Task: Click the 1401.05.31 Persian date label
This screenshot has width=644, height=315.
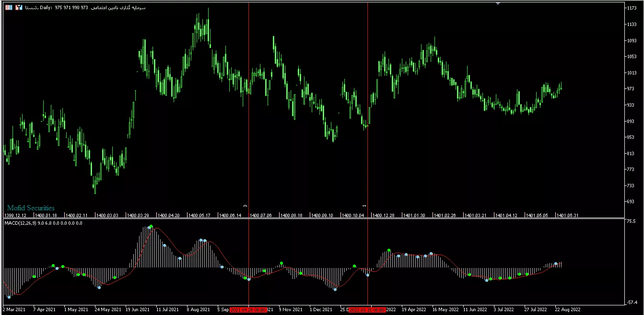Action: pyautogui.click(x=567, y=216)
